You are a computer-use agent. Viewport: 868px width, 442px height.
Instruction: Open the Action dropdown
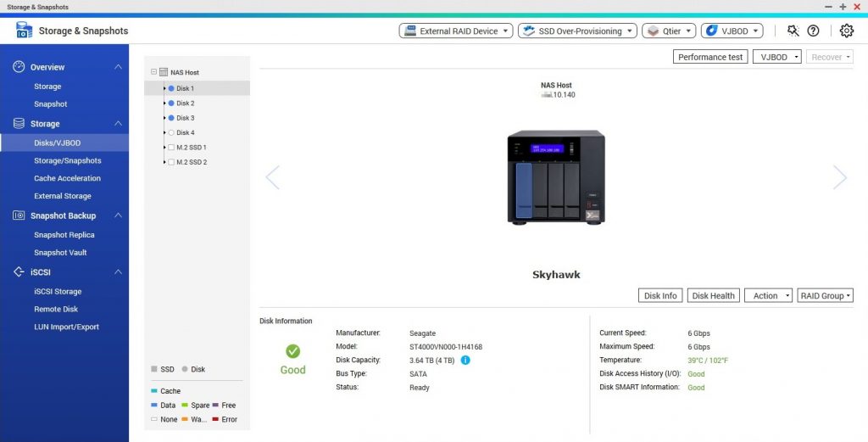tap(768, 296)
